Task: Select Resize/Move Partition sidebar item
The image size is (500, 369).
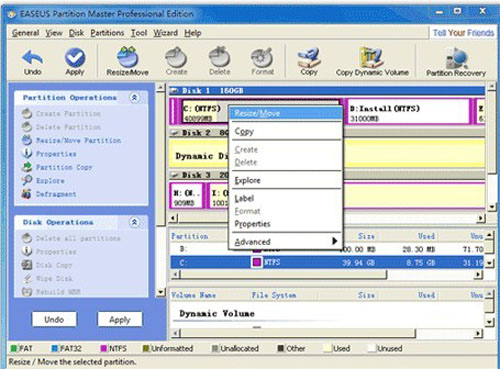Action: [x=71, y=140]
